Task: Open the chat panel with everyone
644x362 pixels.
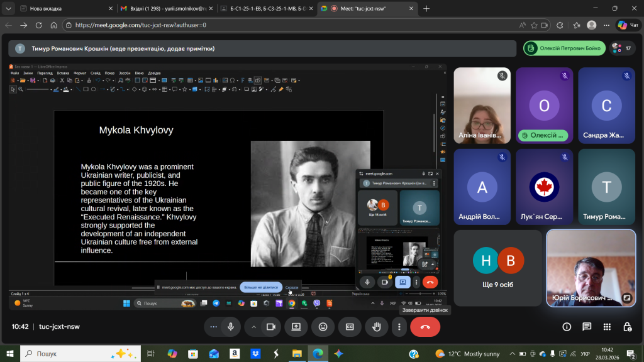Action: [587, 327]
